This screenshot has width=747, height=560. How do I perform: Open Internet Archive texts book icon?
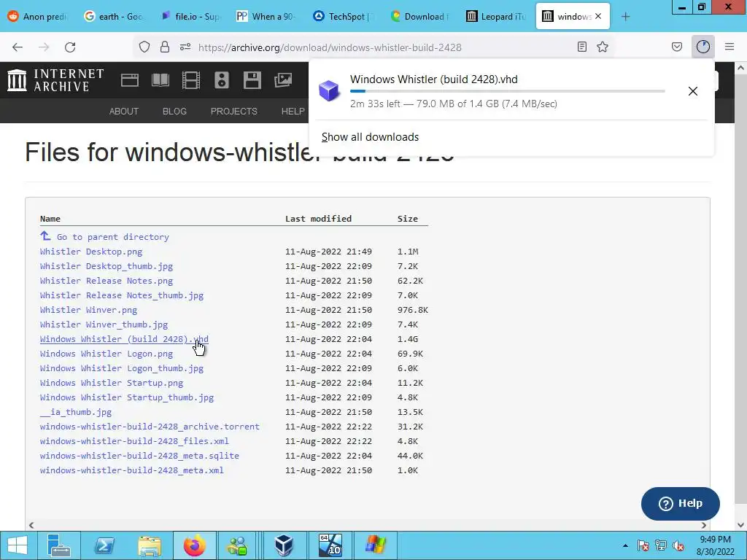pos(160,80)
